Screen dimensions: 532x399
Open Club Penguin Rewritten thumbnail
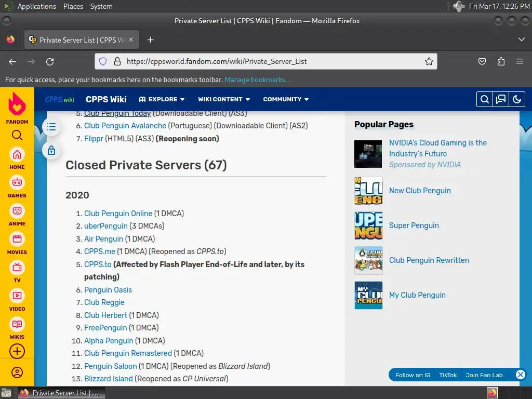coord(368,260)
